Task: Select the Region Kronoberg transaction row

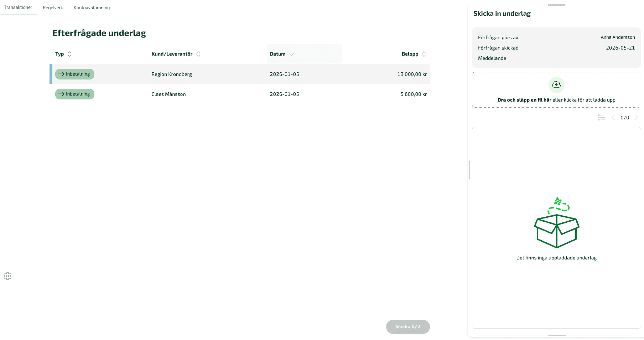Action: [240, 74]
